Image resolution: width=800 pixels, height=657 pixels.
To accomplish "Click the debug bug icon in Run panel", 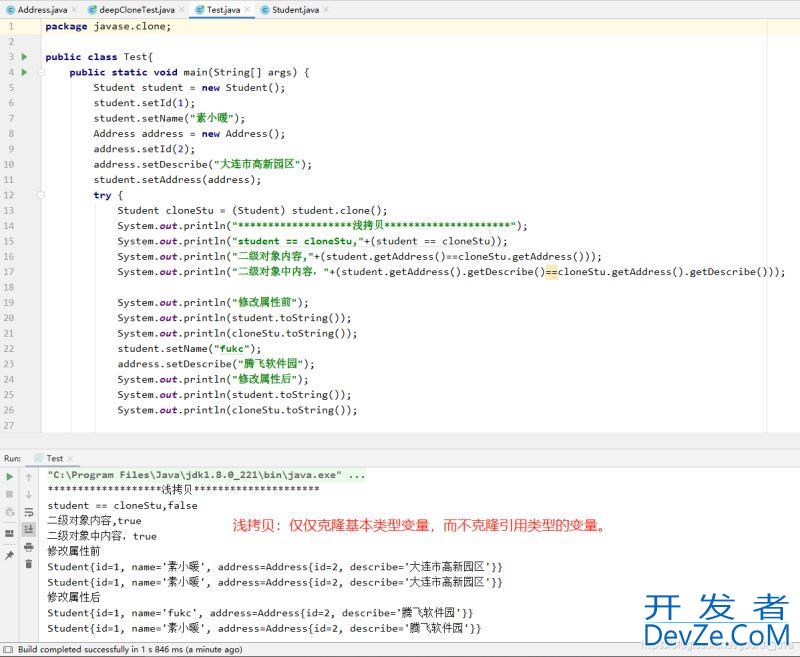I will [9, 512].
